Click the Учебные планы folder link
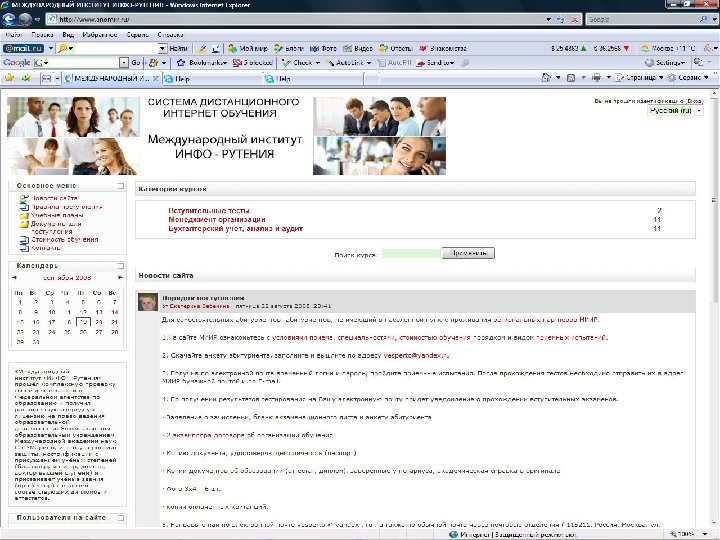 pos(57,215)
